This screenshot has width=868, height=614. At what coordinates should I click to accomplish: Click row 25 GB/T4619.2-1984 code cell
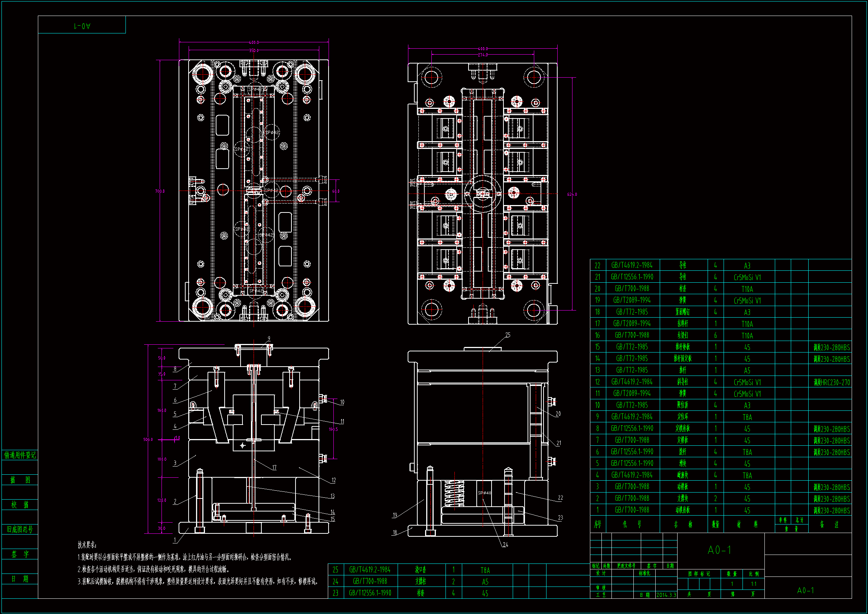[369, 570]
